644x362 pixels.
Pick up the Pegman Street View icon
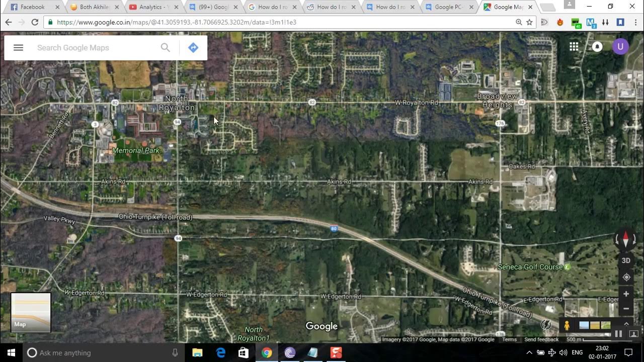click(x=567, y=325)
